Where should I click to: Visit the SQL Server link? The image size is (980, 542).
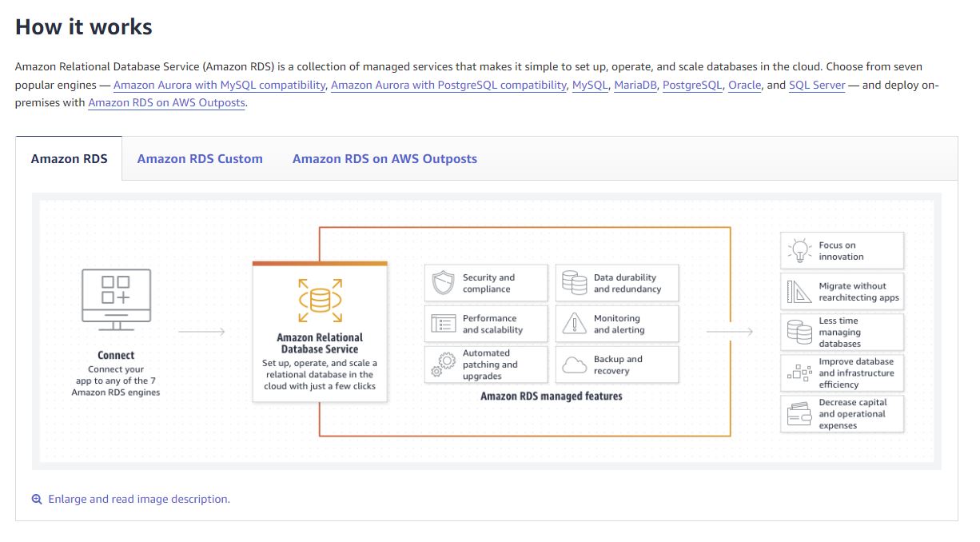[x=816, y=85]
